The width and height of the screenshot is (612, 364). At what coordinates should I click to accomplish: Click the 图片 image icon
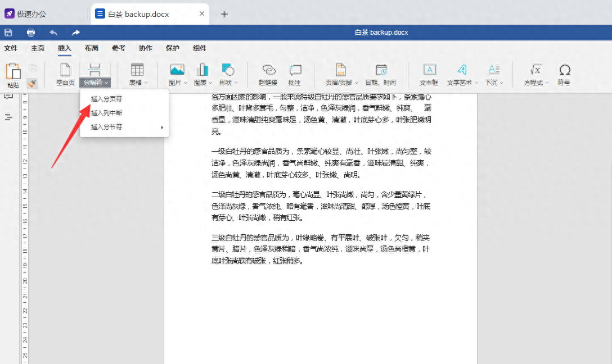pyautogui.click(x=177, y=70)
